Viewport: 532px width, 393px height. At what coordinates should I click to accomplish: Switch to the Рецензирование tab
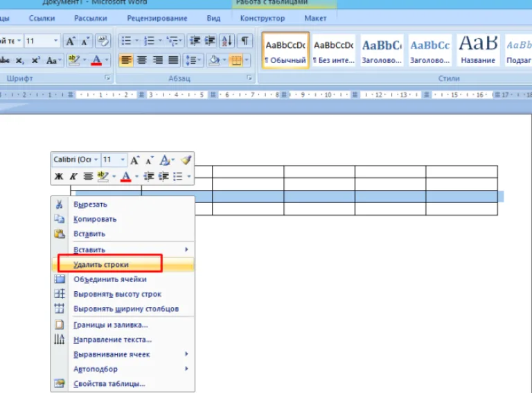pyautogui.click(x=157, y=18)
